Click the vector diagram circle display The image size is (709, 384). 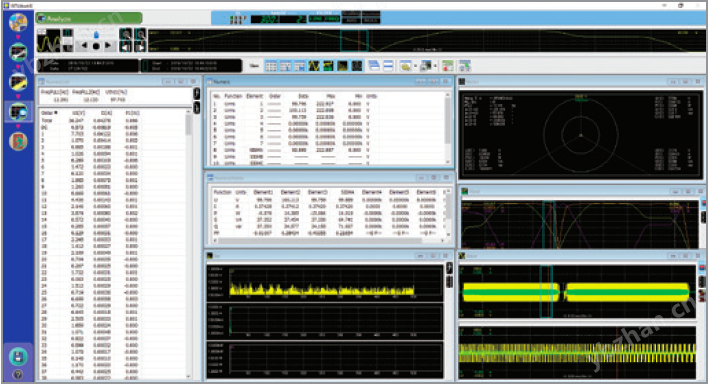point(581,134)
